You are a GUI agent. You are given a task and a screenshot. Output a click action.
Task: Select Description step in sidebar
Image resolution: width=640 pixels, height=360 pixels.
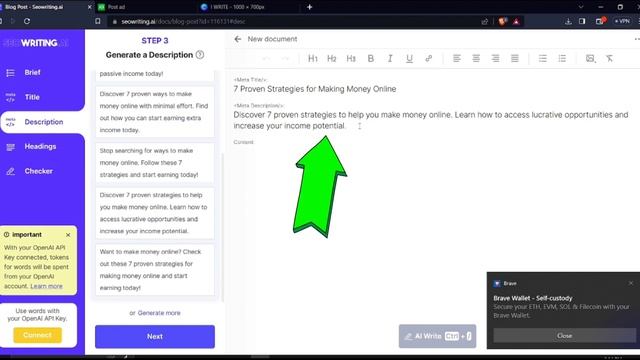(x=42, y=122)
